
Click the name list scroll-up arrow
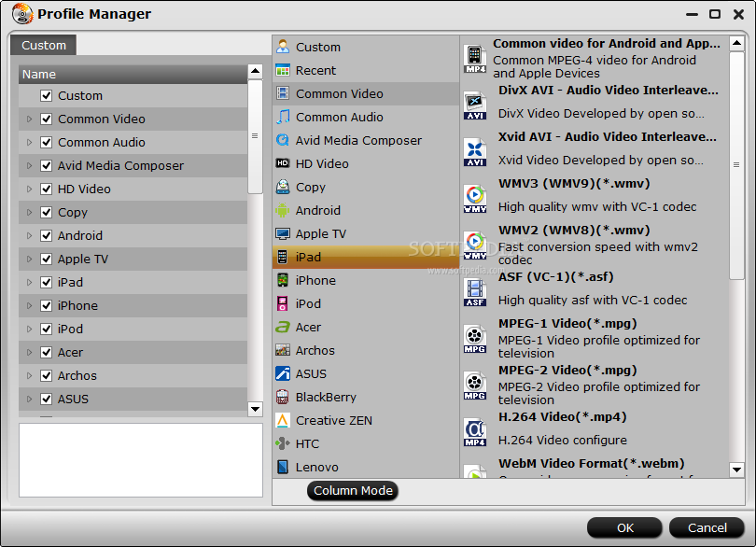pos(255,71)
